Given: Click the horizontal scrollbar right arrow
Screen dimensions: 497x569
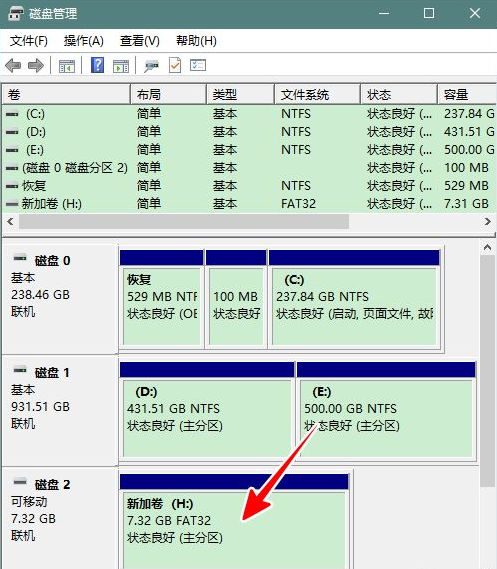Looking at the screenshot, I should 488,221.
